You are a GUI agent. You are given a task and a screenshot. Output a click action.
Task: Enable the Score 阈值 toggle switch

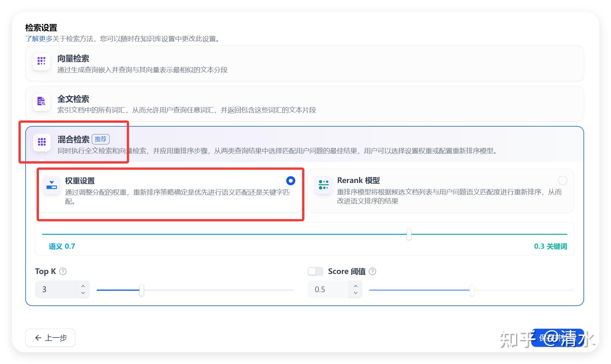coord(315,271)
